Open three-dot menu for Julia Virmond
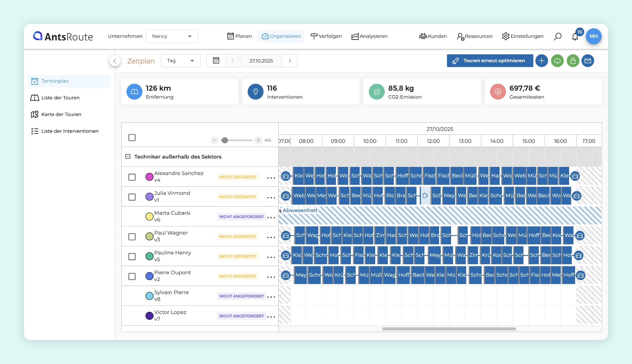The image size is (632, 364). click(x=271, y=197)
